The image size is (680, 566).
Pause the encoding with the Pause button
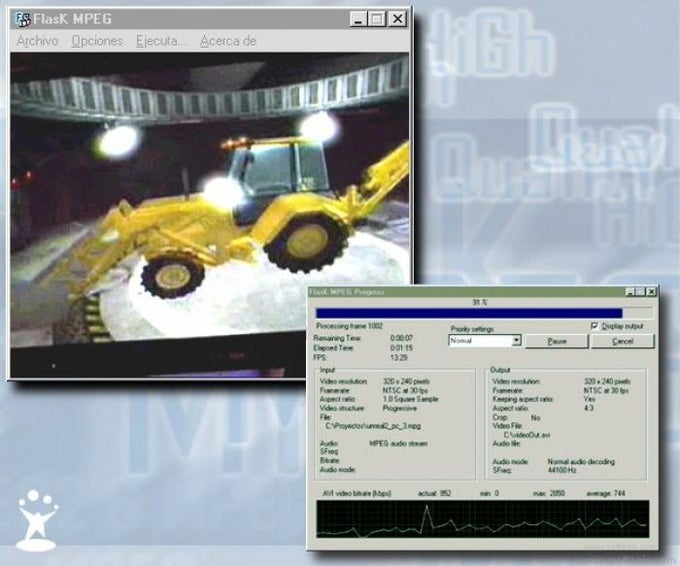[x=557, y=341]
